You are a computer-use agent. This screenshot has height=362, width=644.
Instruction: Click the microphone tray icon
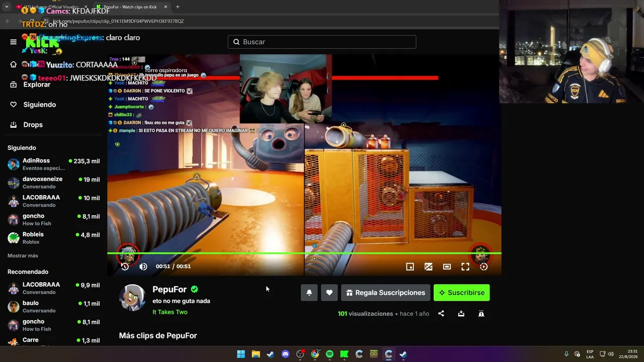tap(566, 354)
